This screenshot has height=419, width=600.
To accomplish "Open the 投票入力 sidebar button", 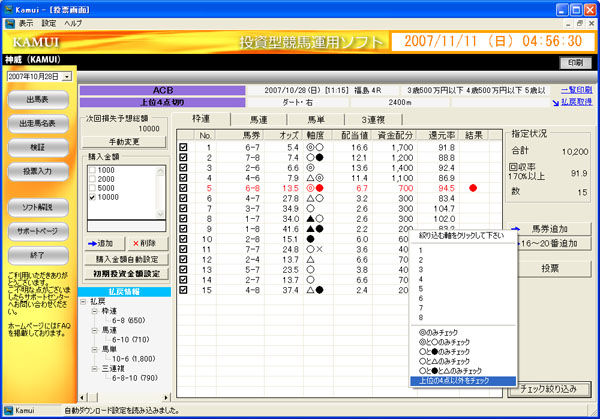I will click(40, 171).
